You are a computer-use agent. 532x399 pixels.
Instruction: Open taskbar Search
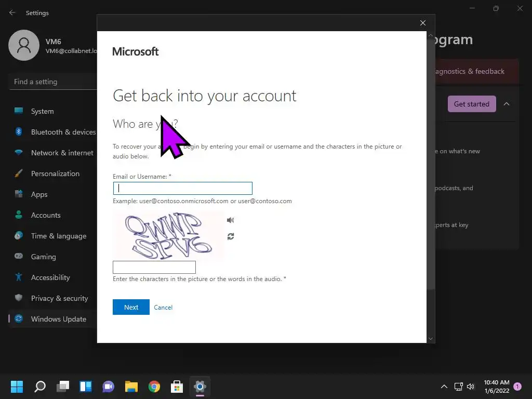[x=40, y=386]
